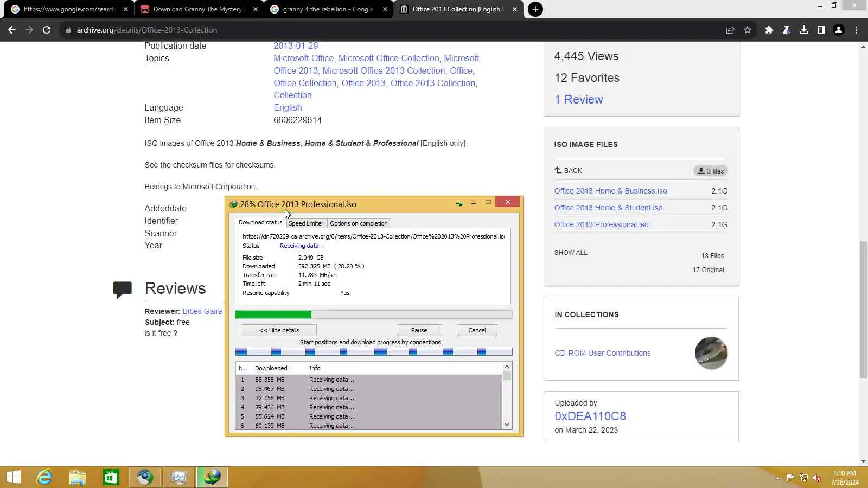
Task: Click the flask extension icon in Chrome toolbar
Action: (786, 30)
